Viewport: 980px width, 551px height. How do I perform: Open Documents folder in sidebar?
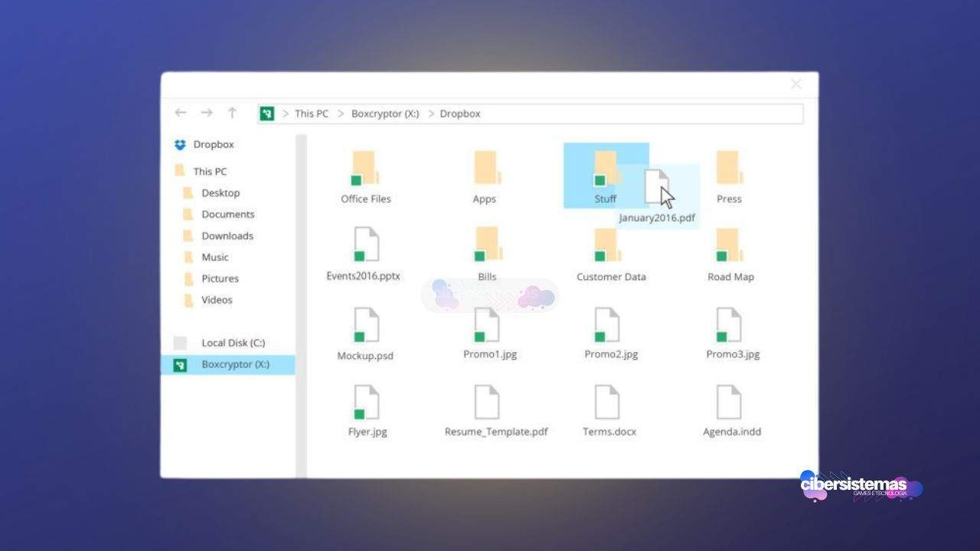228,214
